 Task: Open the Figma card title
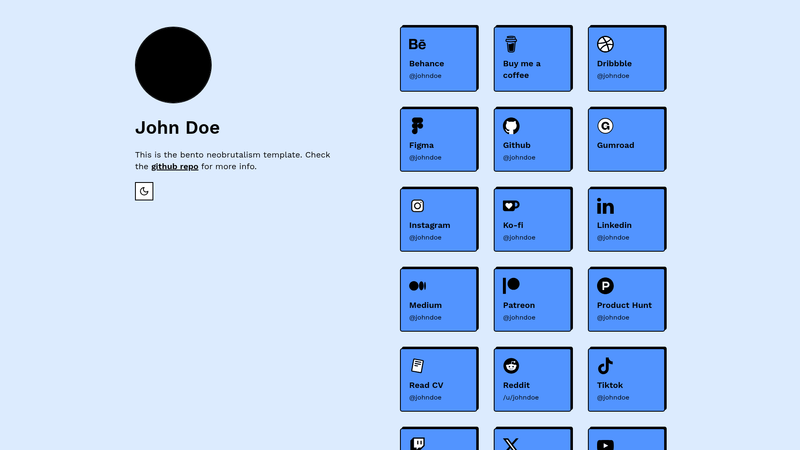point(421,145)
